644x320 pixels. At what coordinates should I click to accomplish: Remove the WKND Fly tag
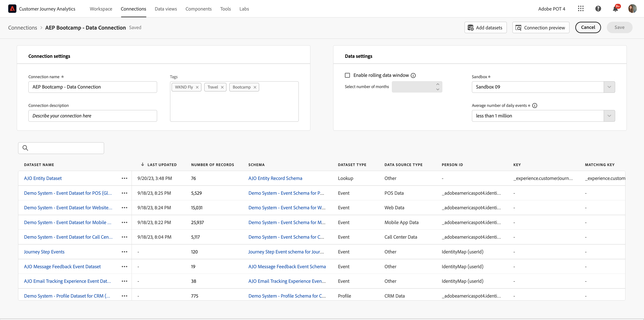click(x=197, y=87)
